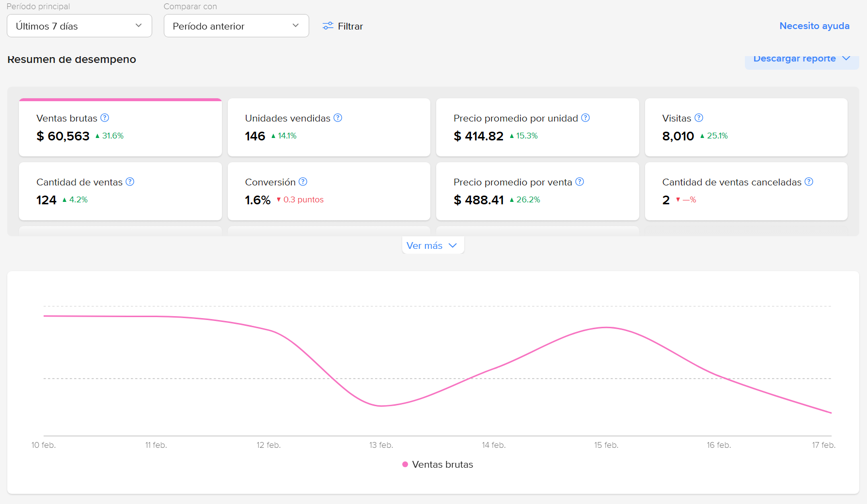Click the Descargar reporte button
Viewport: 867px width, 504px height.
click(795, 58)
